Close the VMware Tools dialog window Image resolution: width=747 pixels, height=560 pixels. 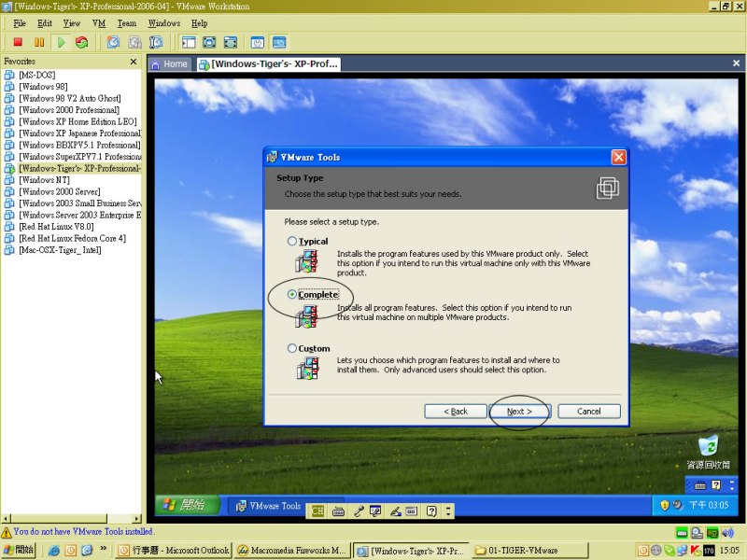(618, 157)
